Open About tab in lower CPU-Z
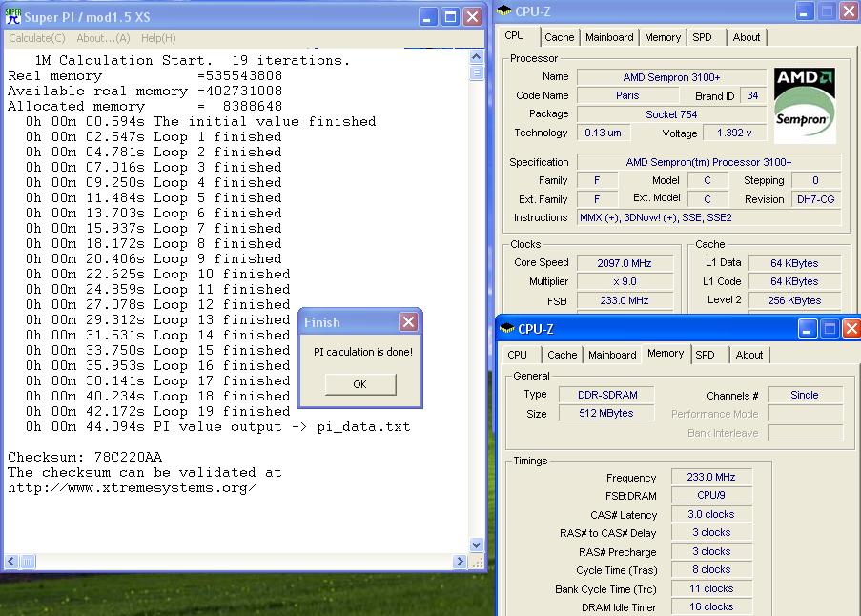 pos(749,355)
